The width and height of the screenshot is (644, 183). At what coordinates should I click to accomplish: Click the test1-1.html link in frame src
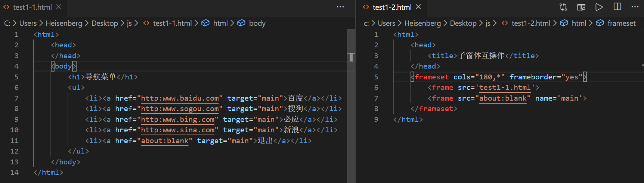point(505,88)
